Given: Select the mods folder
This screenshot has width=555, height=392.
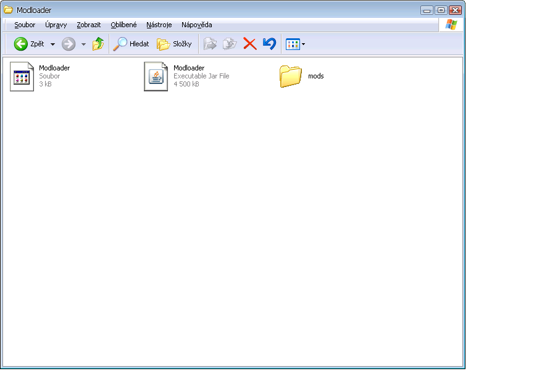Looking at the screenshot, I should [x=290, y=77].
